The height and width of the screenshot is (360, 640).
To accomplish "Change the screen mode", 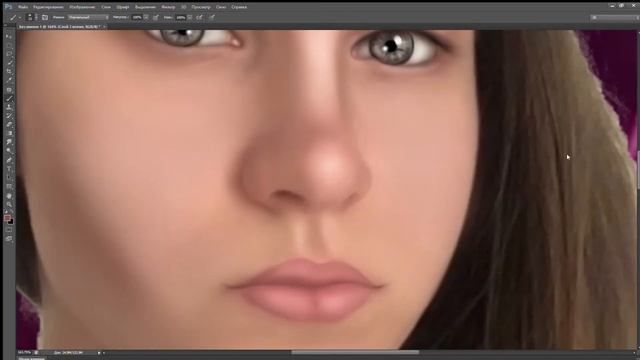I will pyautogui.click(x=9, y=239).
